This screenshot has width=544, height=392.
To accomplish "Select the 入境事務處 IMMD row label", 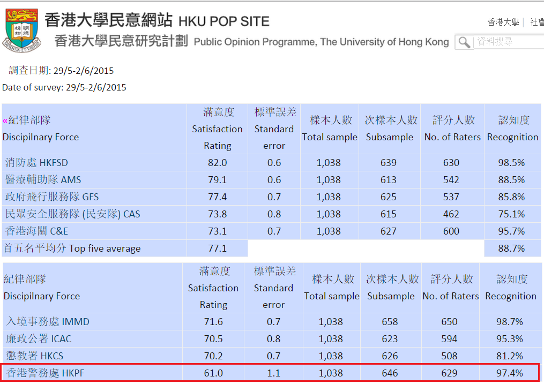I will point(48,322).
